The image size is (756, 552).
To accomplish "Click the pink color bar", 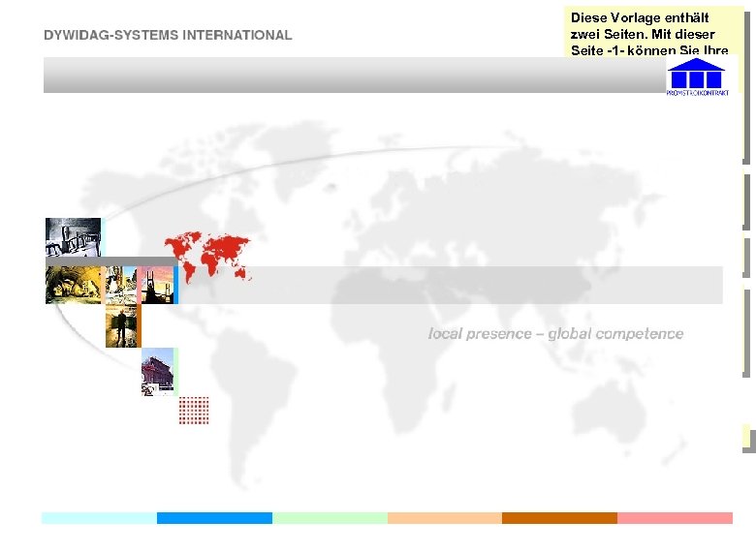I will click(675, 518).
